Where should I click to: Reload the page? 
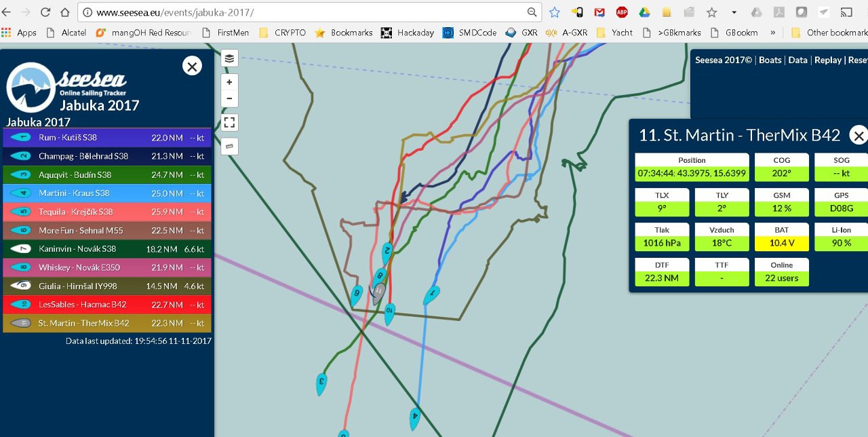point(45,12)
